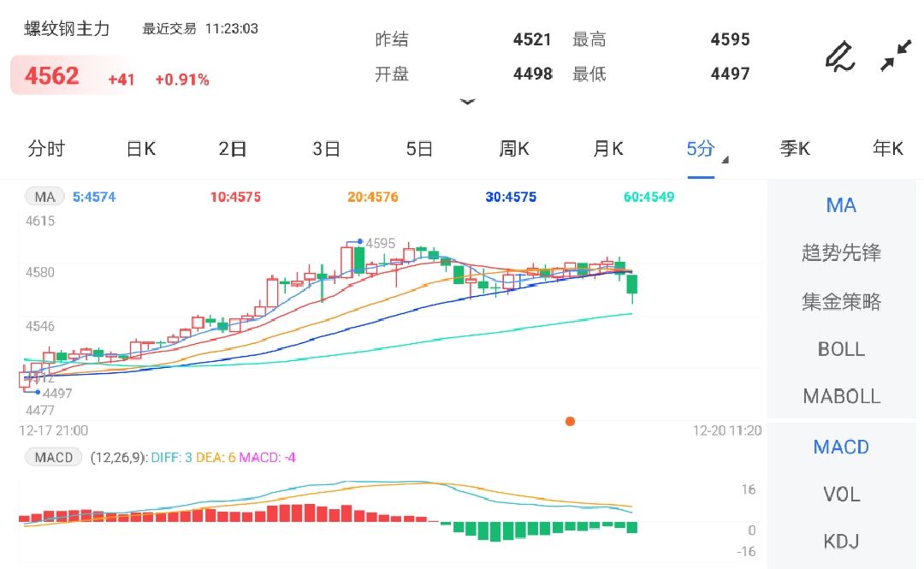Click the 螺纹钢主力 contract title
924x569 pixels.
[68, 28]
